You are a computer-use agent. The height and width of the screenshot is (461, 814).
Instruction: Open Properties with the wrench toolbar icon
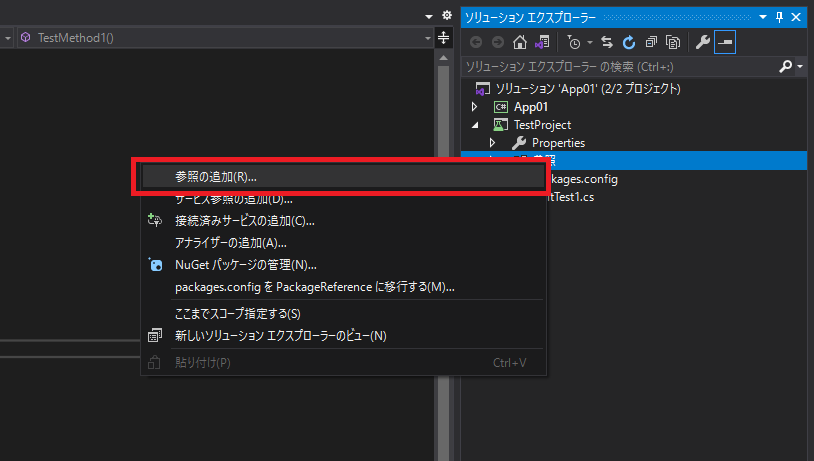coord(703,42)
